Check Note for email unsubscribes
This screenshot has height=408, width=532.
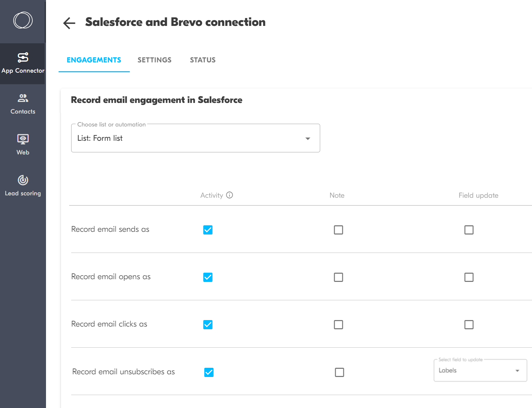[x=339, y=372]
